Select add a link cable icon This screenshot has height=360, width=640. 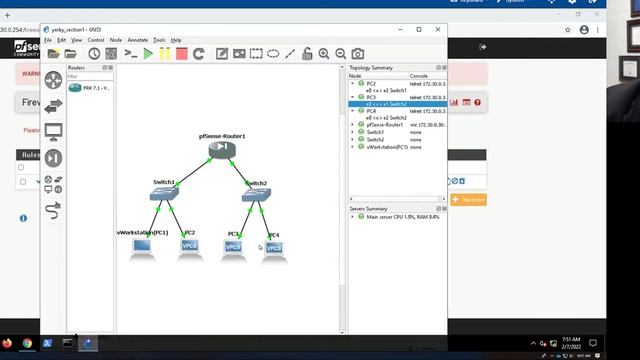[53, 210]
